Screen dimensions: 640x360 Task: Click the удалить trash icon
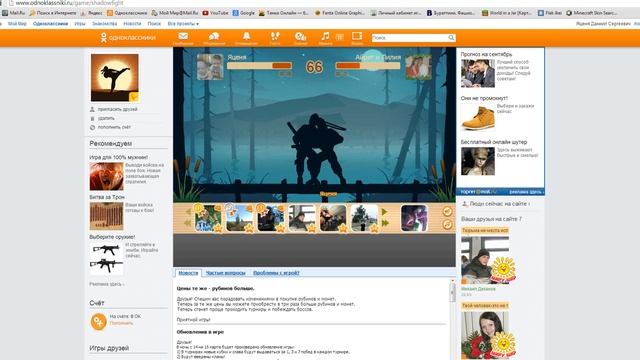tap(92, 118)
